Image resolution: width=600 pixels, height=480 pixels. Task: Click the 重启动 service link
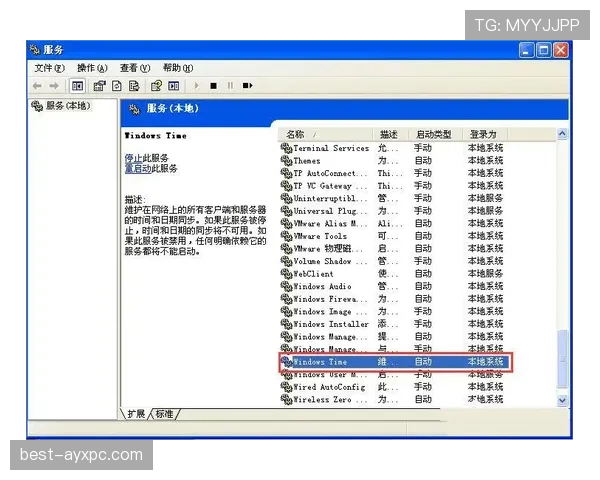138,168
